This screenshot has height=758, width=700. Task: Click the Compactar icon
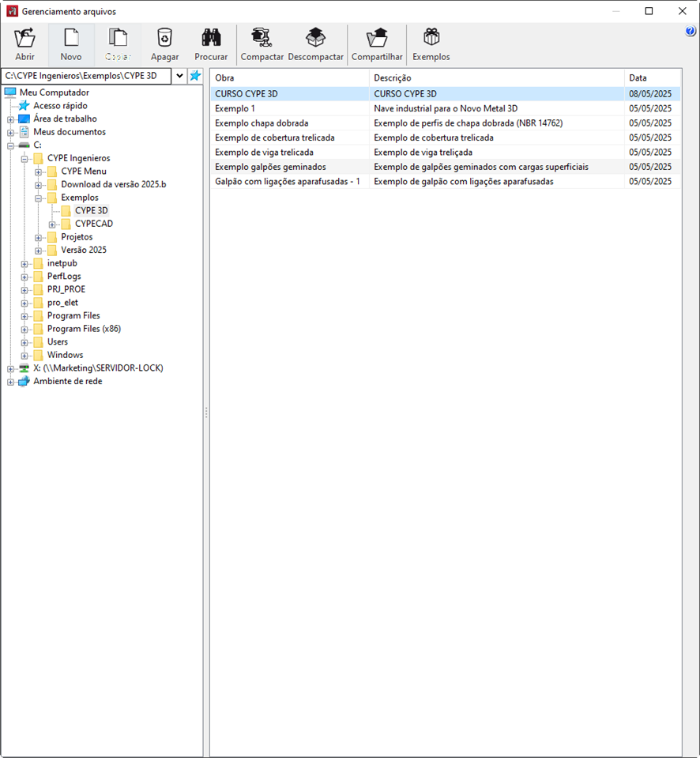(262, 44)
